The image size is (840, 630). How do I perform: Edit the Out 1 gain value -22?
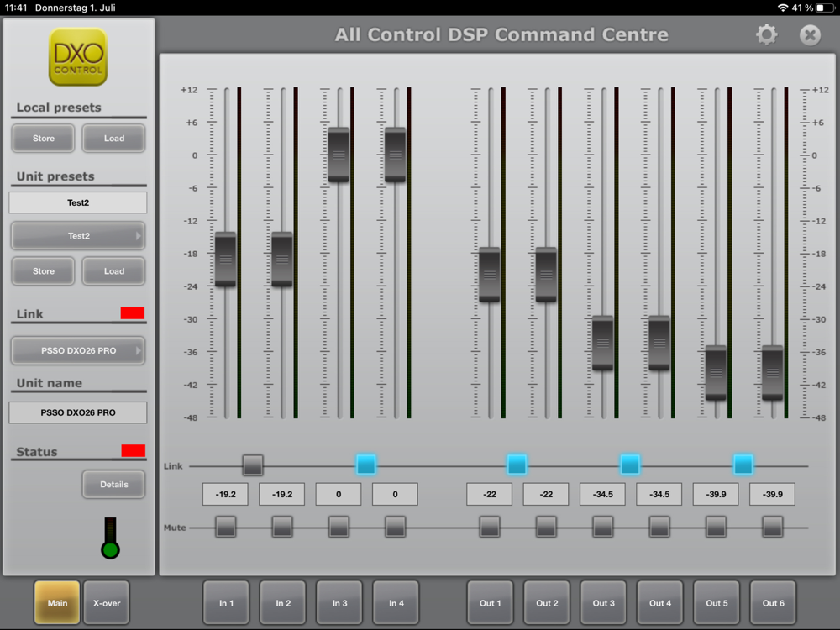click(490, 494)
